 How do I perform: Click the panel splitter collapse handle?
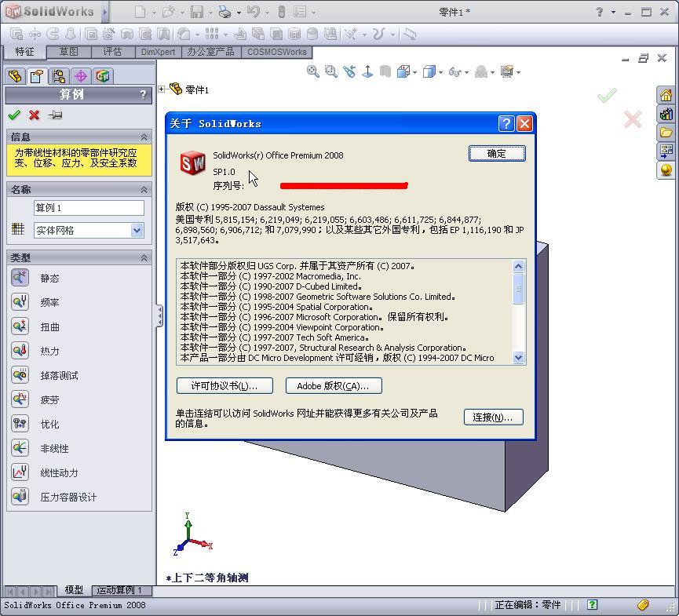160,316
